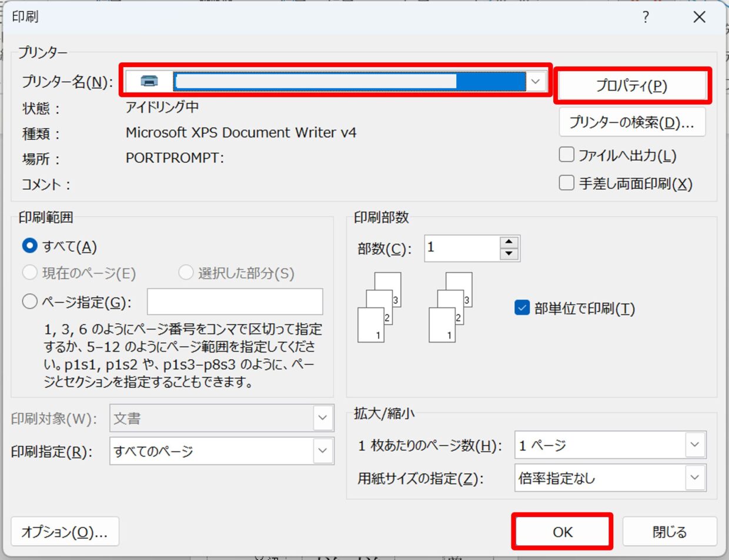Expand the プリンター名 dropdown list
The image size is (729, 560).
535,81
